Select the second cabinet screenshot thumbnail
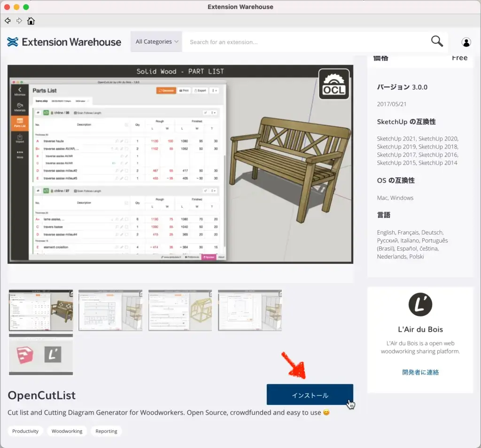The image size is (481, 448). pos(110,310)
